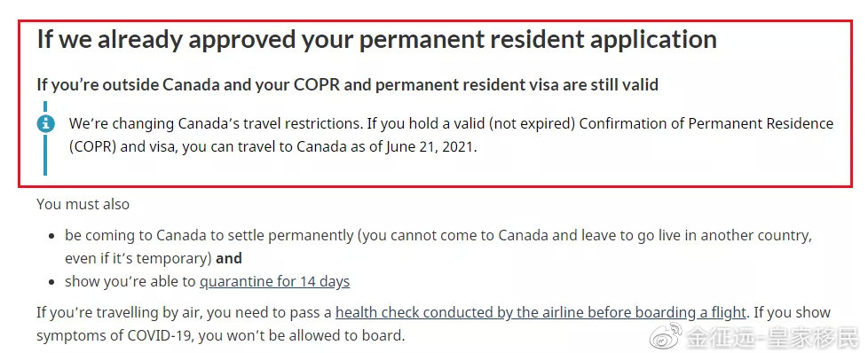Click the blue info circle icon
The width and height of the screenshot is (868, 353).
45,124
